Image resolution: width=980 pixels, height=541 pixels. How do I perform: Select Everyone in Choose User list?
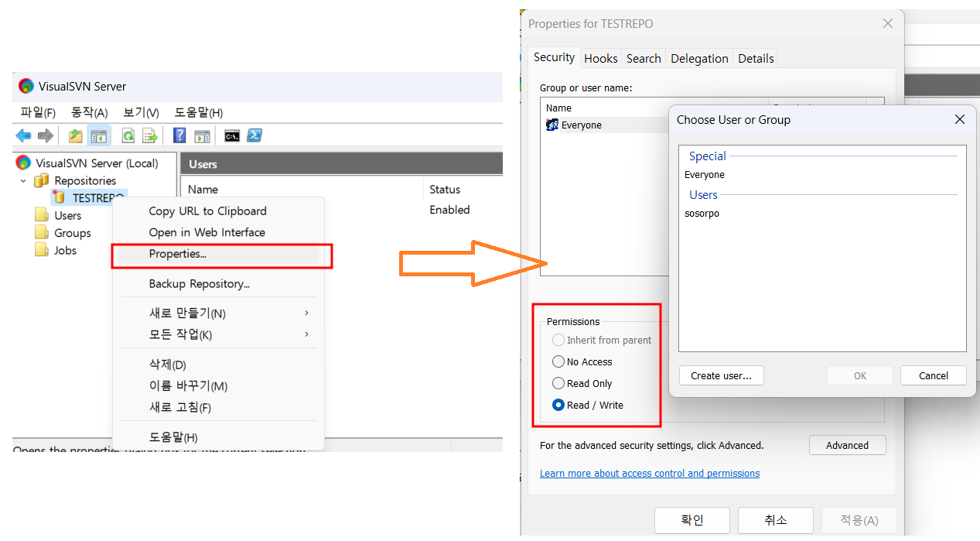tap(705, 175)
